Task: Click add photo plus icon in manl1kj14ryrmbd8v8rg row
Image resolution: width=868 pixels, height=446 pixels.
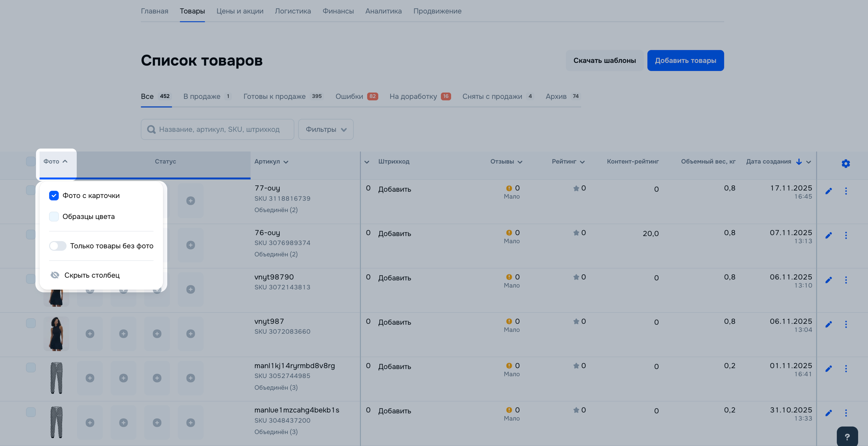Action: (x=90, y=378)
